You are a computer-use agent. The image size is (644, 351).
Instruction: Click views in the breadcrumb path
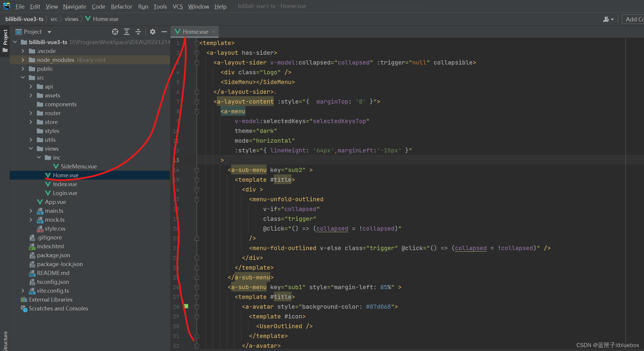(x=71, y=19)
